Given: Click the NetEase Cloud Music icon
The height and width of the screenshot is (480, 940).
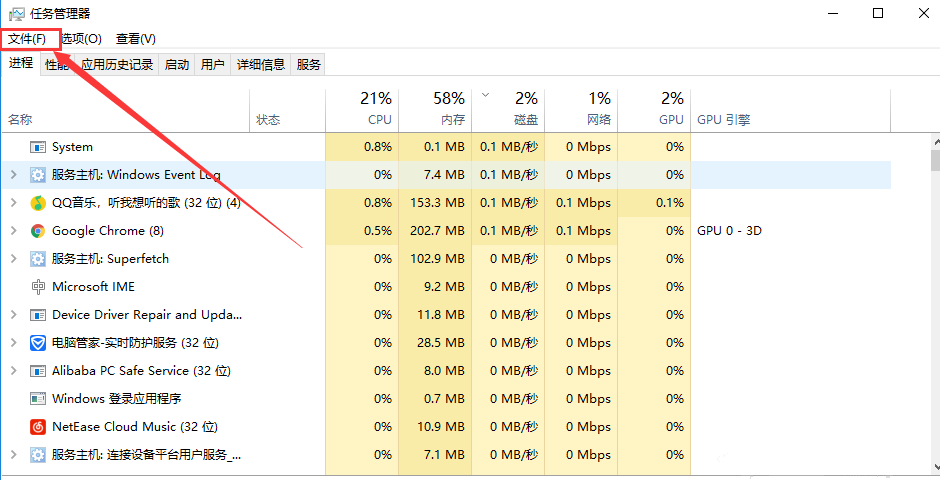Looking at the screenshot, I should [x=38, y=427].
